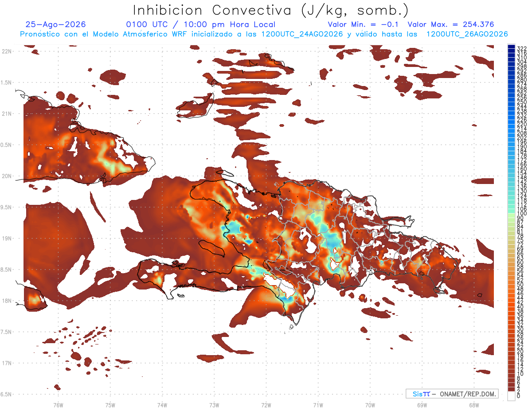Click the title 'Inhibicion Convectiva (J/kg, somb.)'
This screenshot has height=411, width=532.
(271, 10)
